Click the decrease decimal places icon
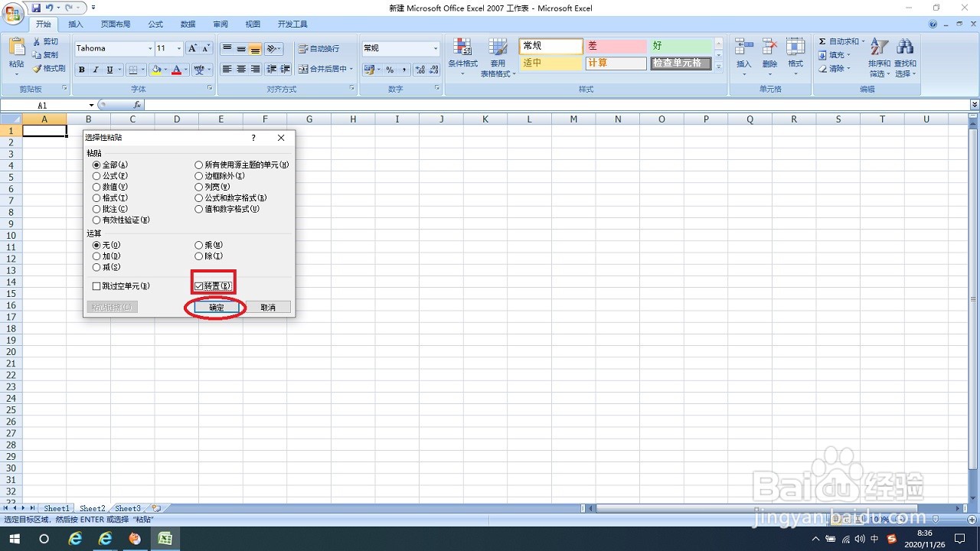This screenshot has width=980, height=551. click(433, 70)
